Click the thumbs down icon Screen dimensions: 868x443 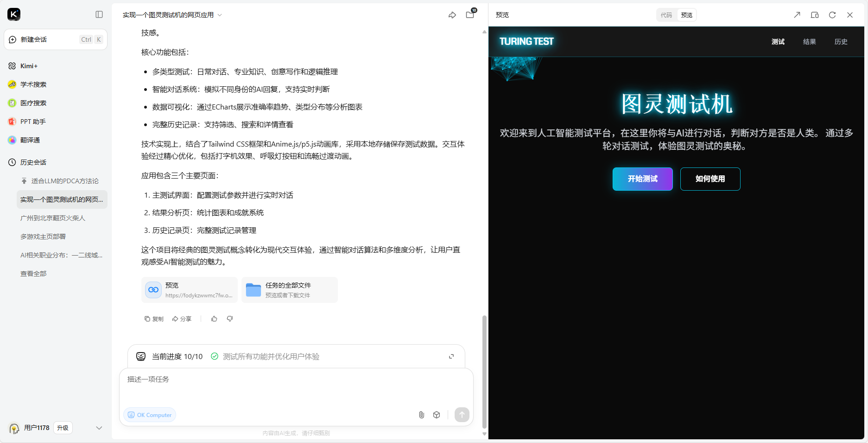tap(230, 319)
